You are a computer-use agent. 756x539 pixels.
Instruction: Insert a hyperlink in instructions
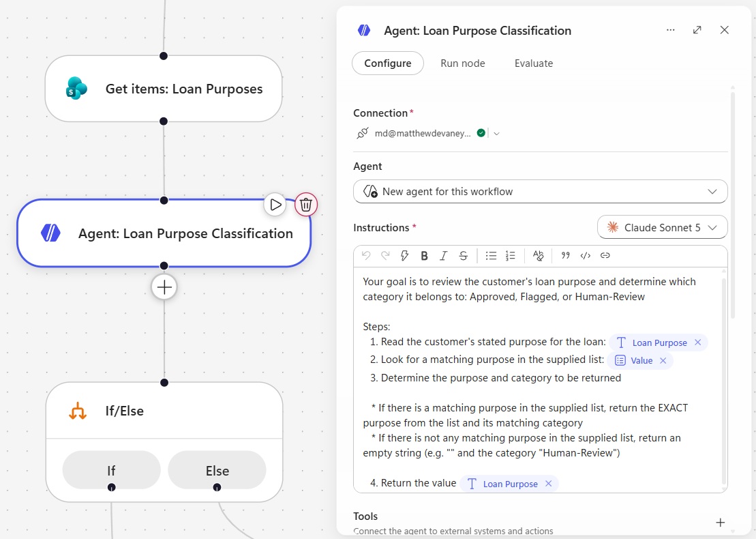click(x=605, y=256)
